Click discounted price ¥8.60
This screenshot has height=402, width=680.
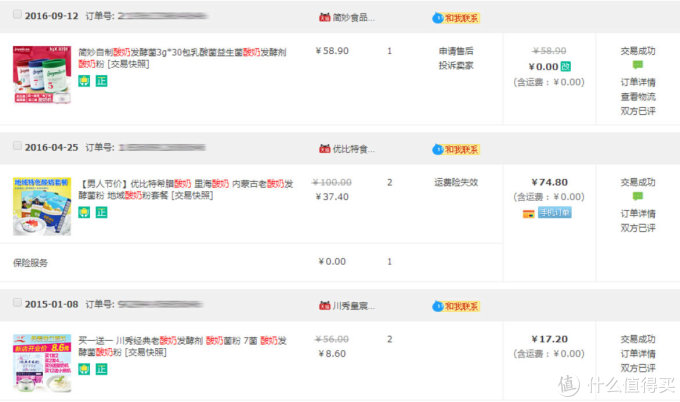(332, 353)
